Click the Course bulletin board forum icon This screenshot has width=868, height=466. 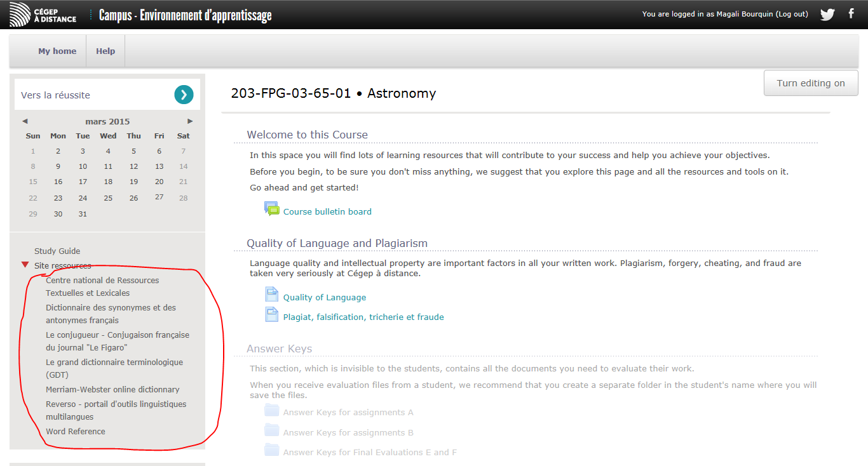272,208
